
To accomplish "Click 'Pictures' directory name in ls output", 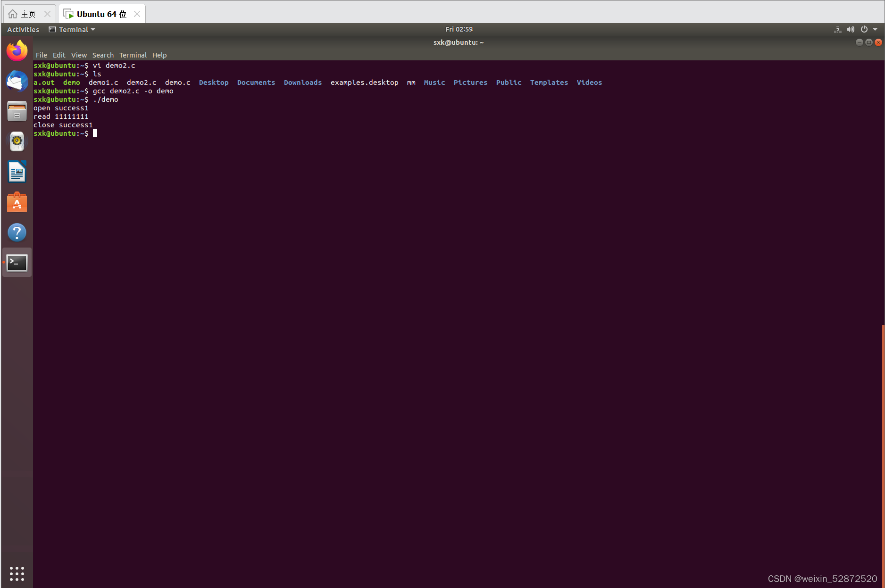I will (470, 83).
